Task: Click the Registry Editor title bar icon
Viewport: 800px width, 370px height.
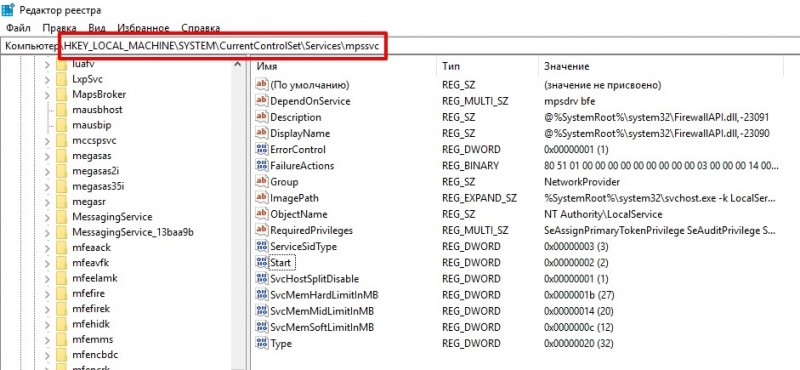Action: coord(8,9)
